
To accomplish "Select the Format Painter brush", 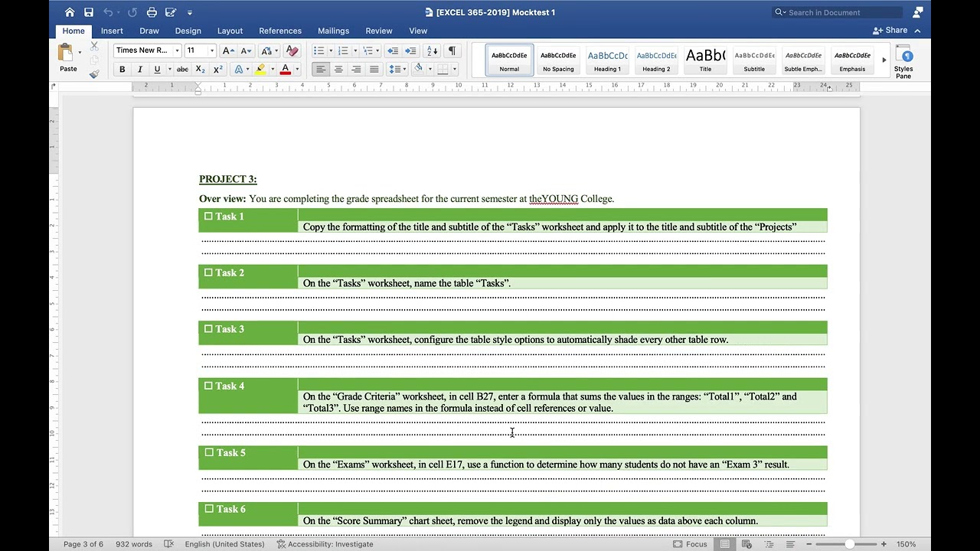I will coord(94,74).
